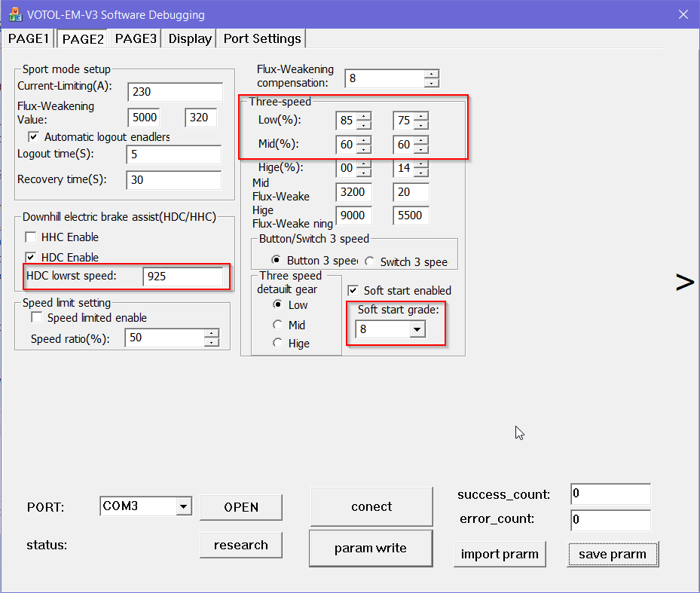The height and width of the screenshot is (593, 700).
Task: Increase the second Hige(%) speed value
Action: pos(420,164)
